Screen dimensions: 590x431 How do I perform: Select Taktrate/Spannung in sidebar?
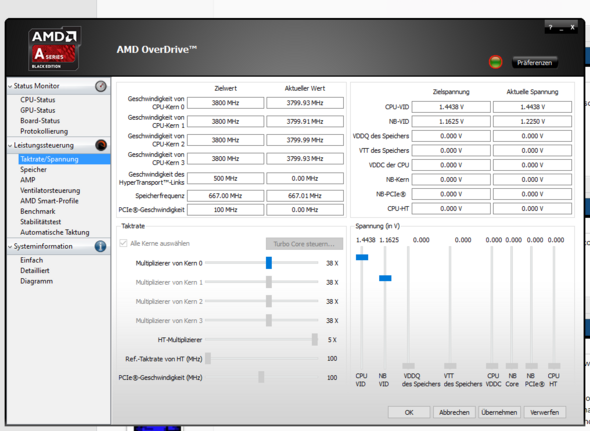[x=64, y=159]
